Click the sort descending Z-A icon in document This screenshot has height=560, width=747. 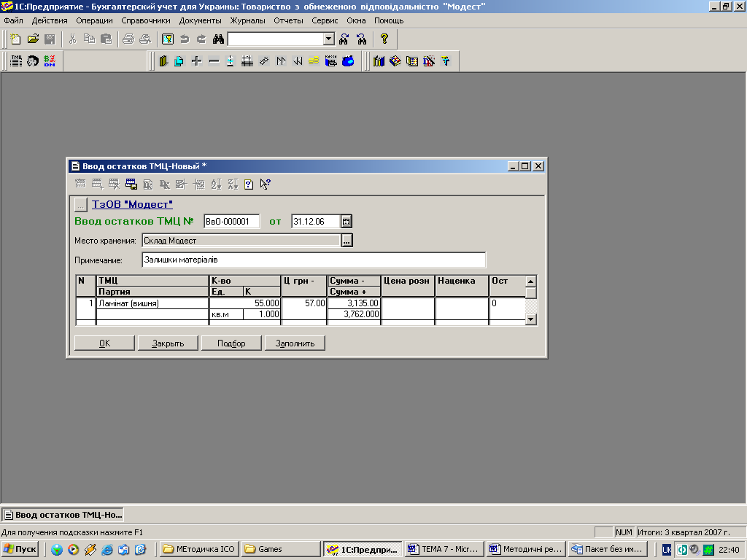click(x=233, y=184)
